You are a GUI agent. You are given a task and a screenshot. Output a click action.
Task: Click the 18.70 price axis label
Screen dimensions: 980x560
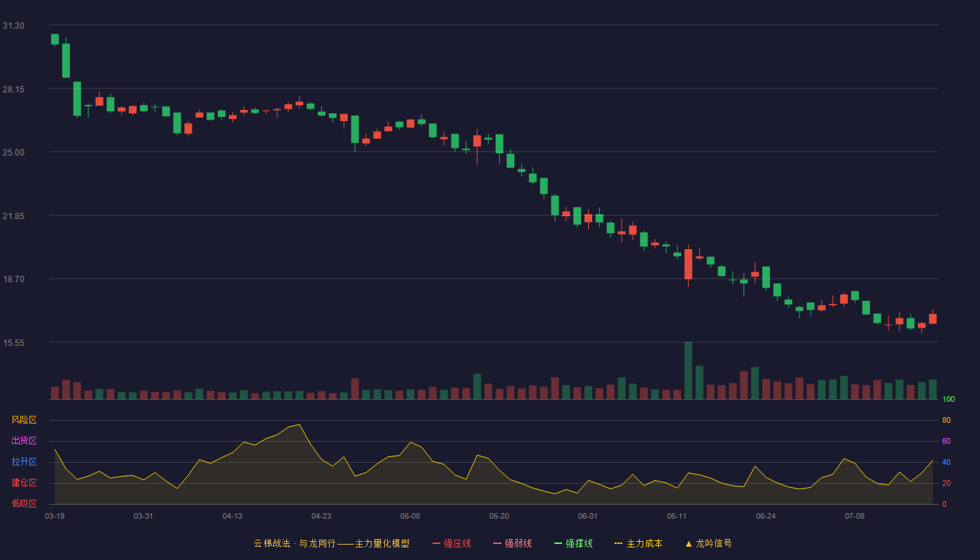[x=13, y=279]
